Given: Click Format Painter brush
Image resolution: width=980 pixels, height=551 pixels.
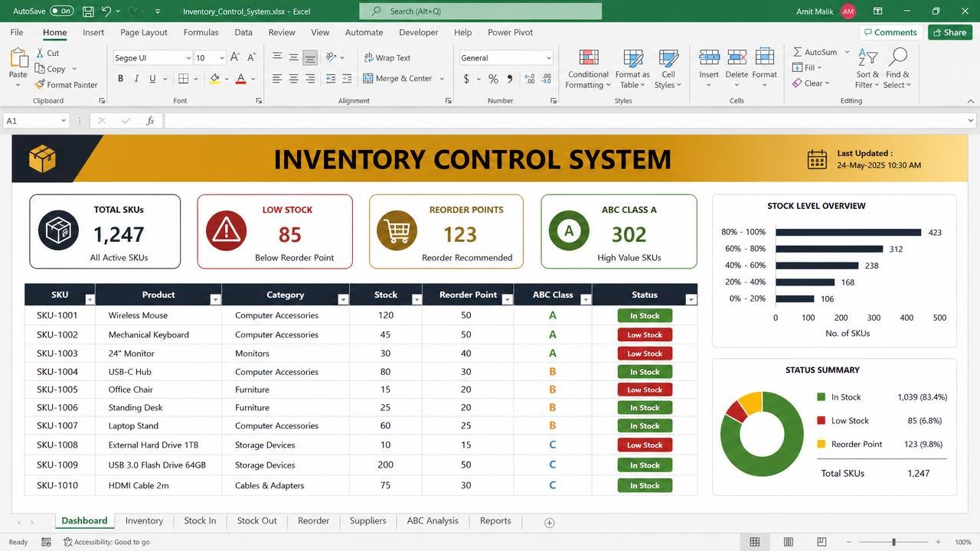Looking at the screenshot, I should pos(40,85).
